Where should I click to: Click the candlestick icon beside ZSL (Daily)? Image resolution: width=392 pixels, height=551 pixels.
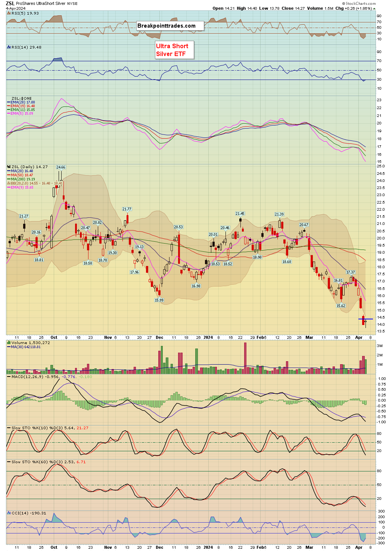tap(9, 167)
